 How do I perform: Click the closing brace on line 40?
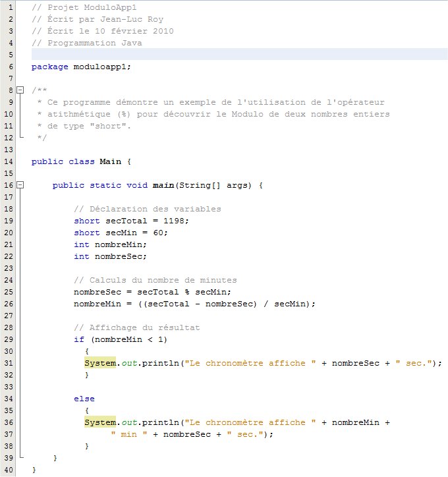pos(34,470)
